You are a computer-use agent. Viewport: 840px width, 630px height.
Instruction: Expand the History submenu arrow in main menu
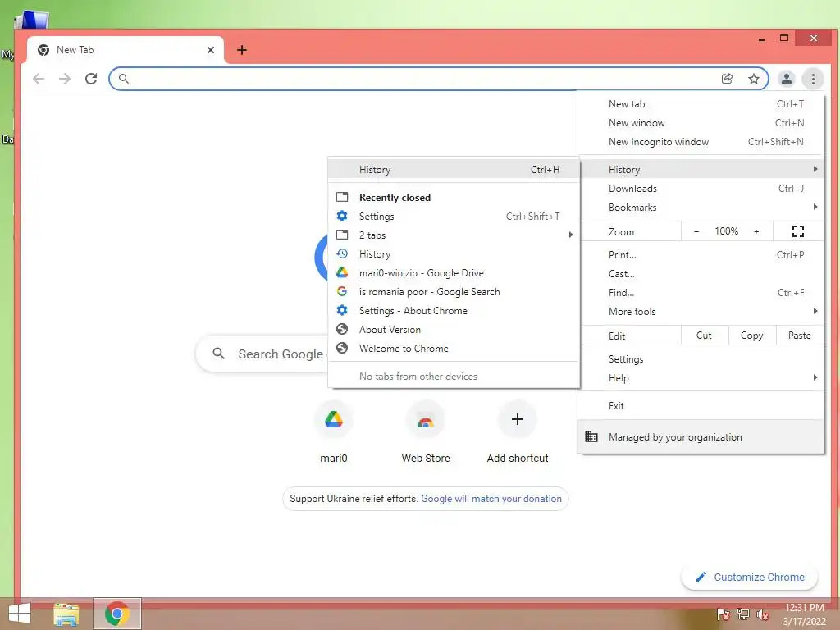tap(815, 169)
